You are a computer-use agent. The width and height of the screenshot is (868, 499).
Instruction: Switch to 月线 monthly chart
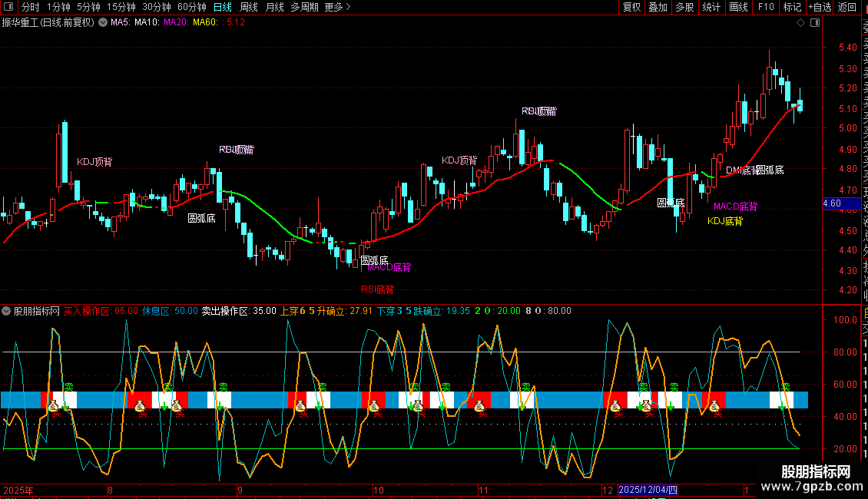click(x=274, y=7)
